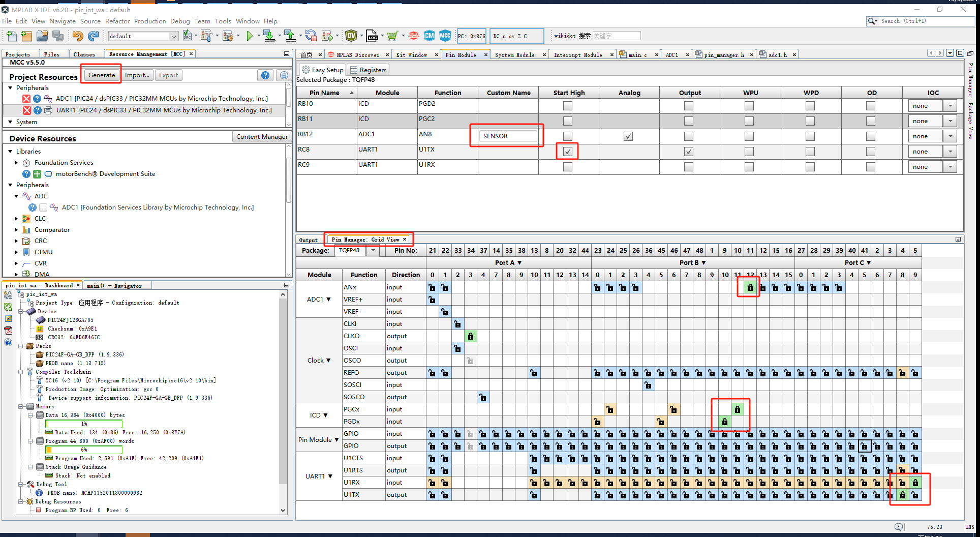Click the Program memory usage progress bar

(x=84, y=450)
